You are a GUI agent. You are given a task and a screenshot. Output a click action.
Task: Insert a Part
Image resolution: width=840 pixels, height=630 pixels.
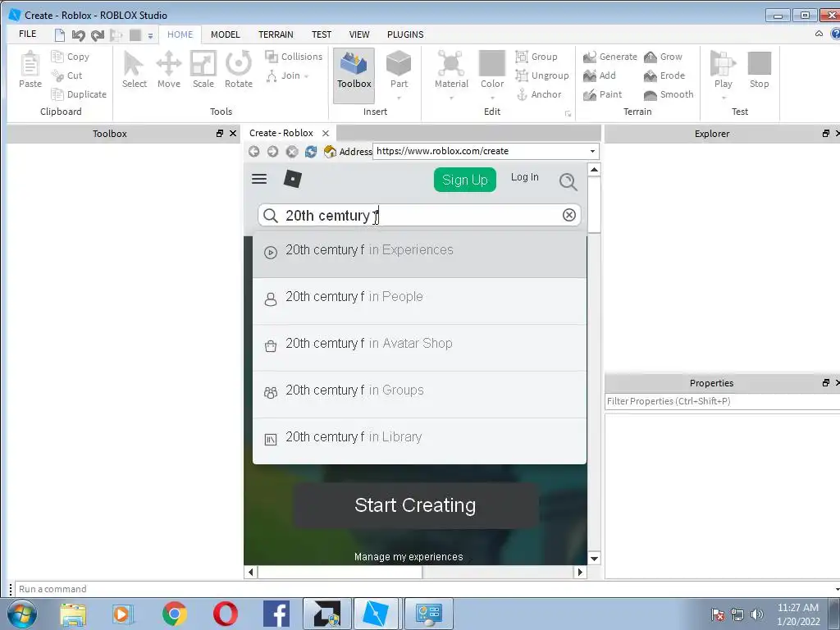click(399, 69)
